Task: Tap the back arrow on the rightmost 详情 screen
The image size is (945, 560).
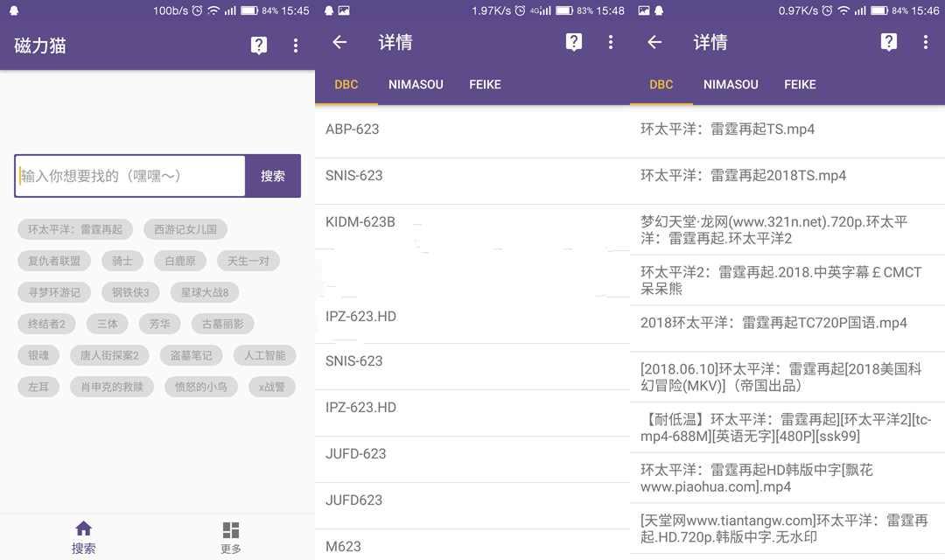Action: coord(654,42)
